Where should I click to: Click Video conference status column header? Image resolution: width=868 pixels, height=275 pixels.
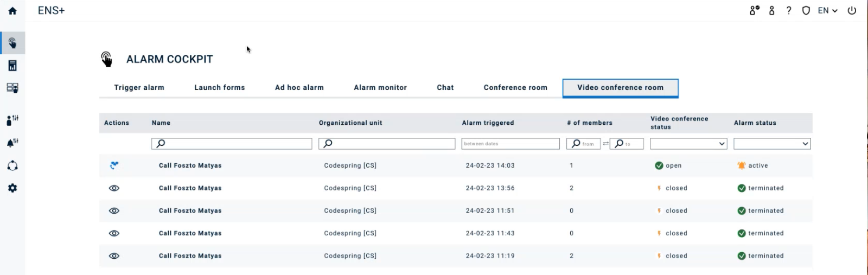679,123
